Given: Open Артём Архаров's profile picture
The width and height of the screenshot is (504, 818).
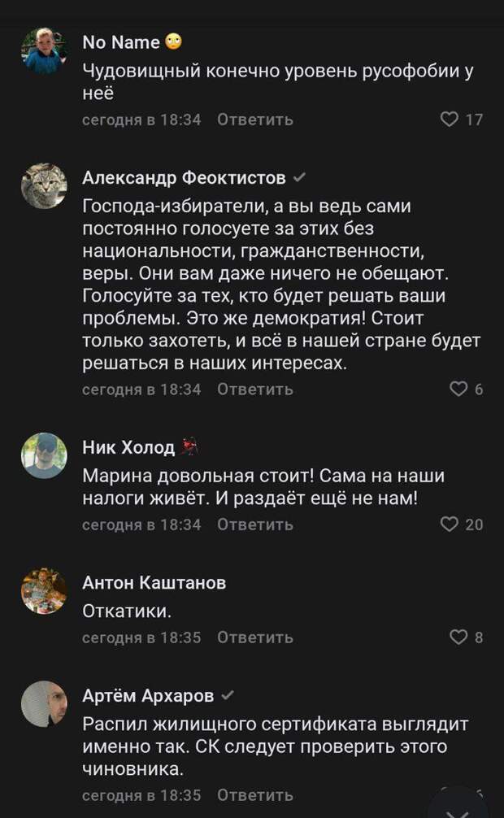Looking at the screenshot, I should click(x=44, y=704).
